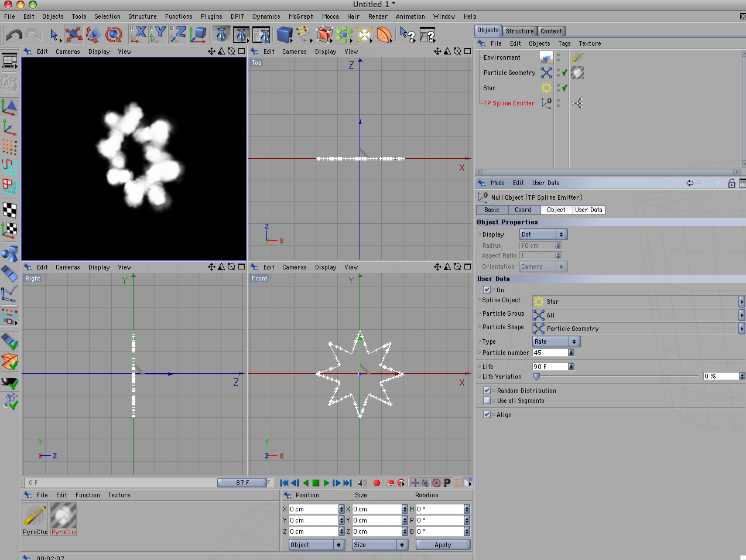Click the Apply button in coordinates
746x560 pixels.
tap(443, 545)
